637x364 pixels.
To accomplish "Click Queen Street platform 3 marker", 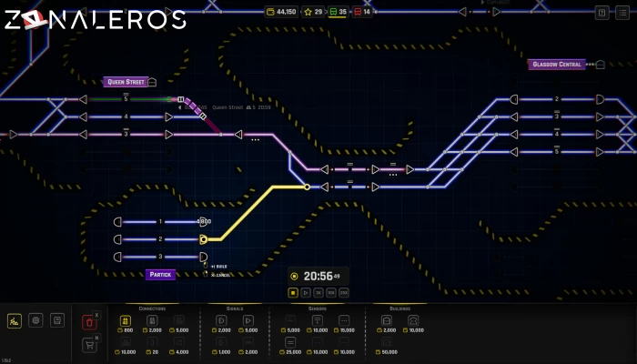I will click(x=126, y=134).
